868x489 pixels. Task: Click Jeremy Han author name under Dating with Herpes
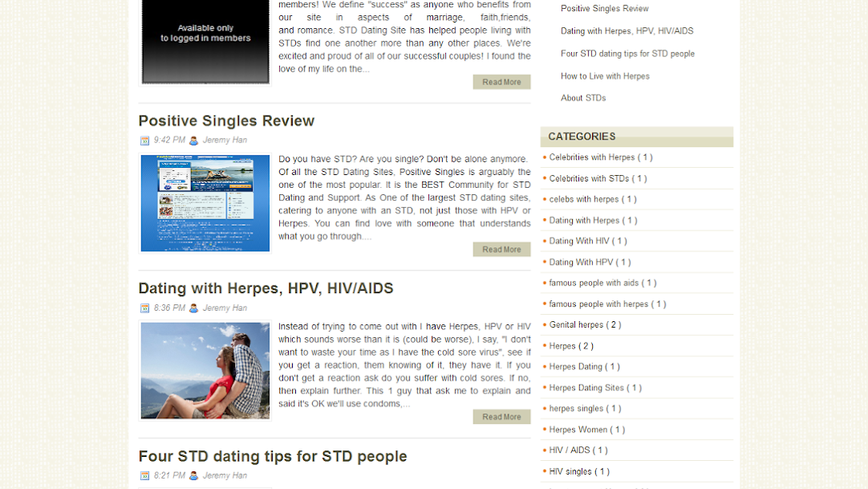tap(225, 308)
